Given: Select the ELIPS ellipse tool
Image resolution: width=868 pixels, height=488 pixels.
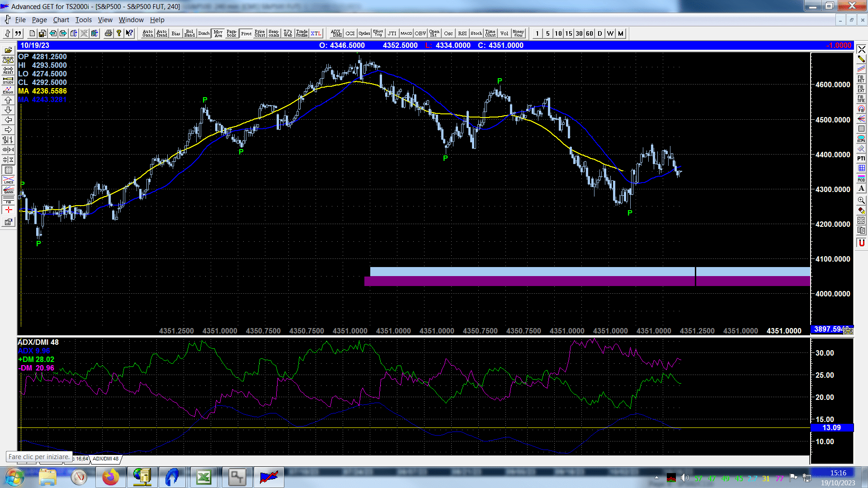Looking at the screenshot, I should click(861, 139).
